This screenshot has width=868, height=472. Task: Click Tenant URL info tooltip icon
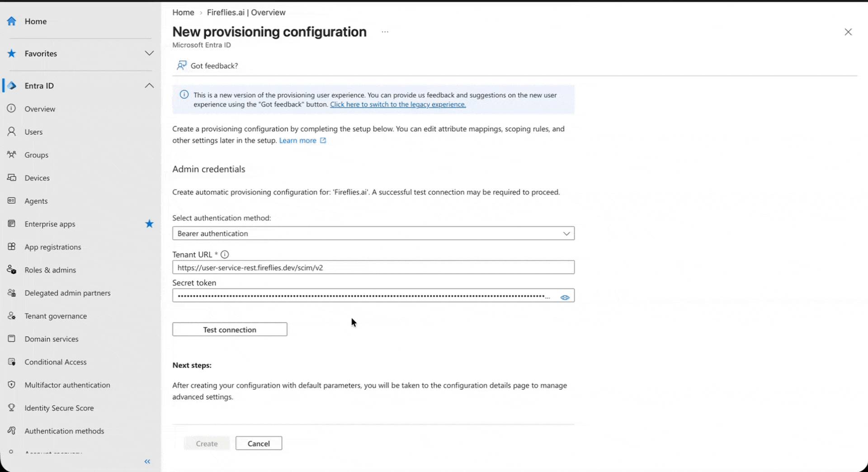pyautogui.click(x=225, y=255)
